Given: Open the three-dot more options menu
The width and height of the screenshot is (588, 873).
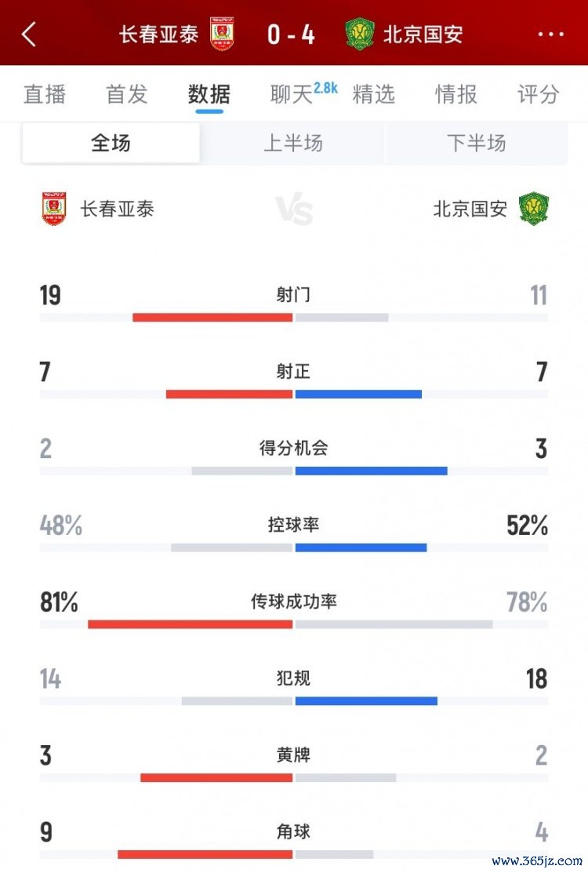Looking at the screenshot, I should click(x=550, y=35).
